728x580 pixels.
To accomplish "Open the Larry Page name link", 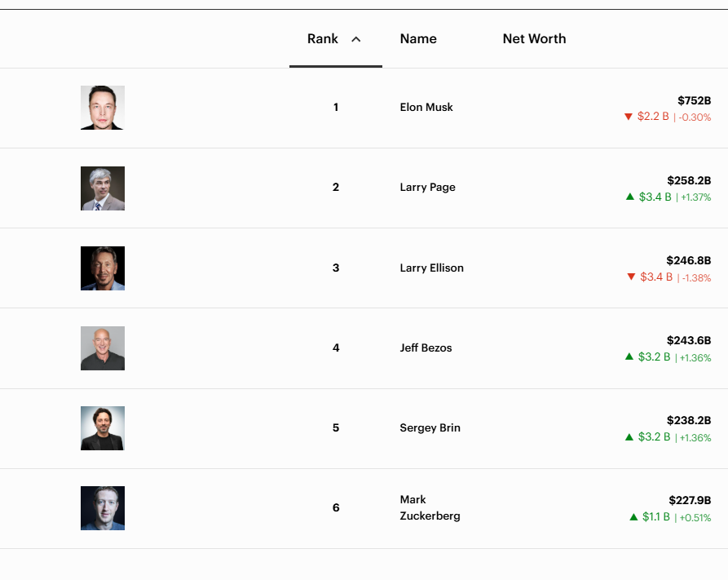I will tap(427, 188).
